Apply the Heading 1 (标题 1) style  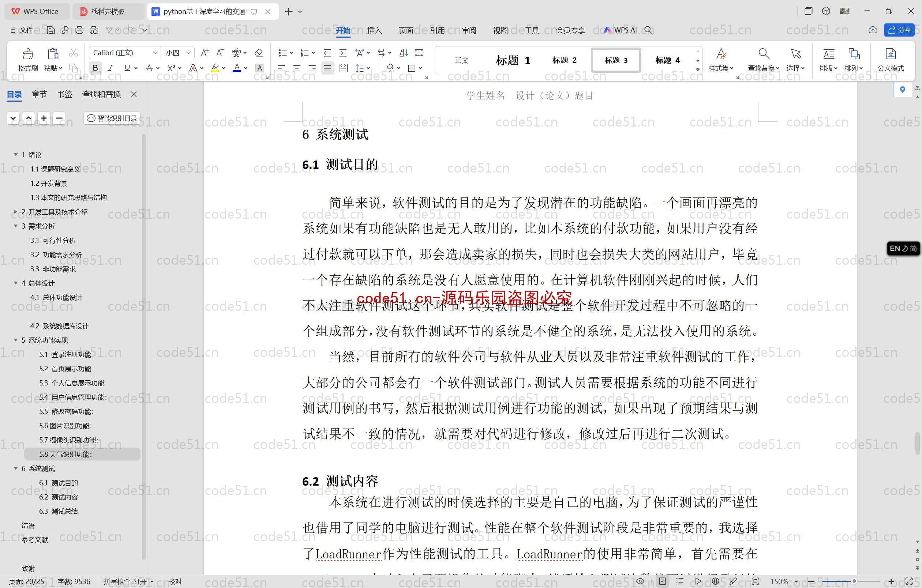coord(513,60)
